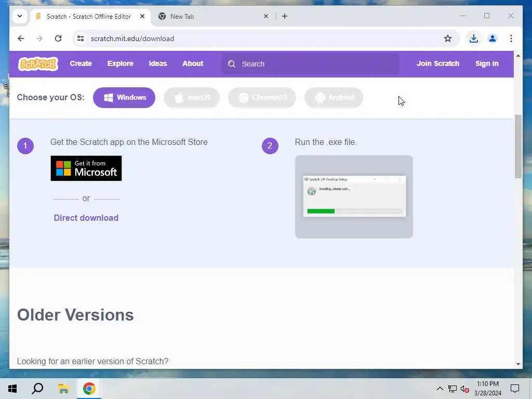Image resolution: width=532 pixels, height=399 pixels.
Task: Click the muted volume icon in tray
Action: click(x=465, y=389)
